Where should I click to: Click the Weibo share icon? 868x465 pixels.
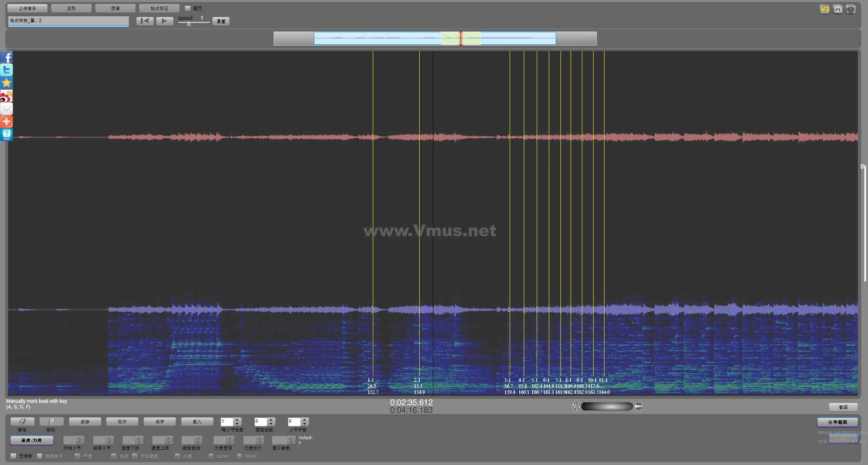coord(6,96)
